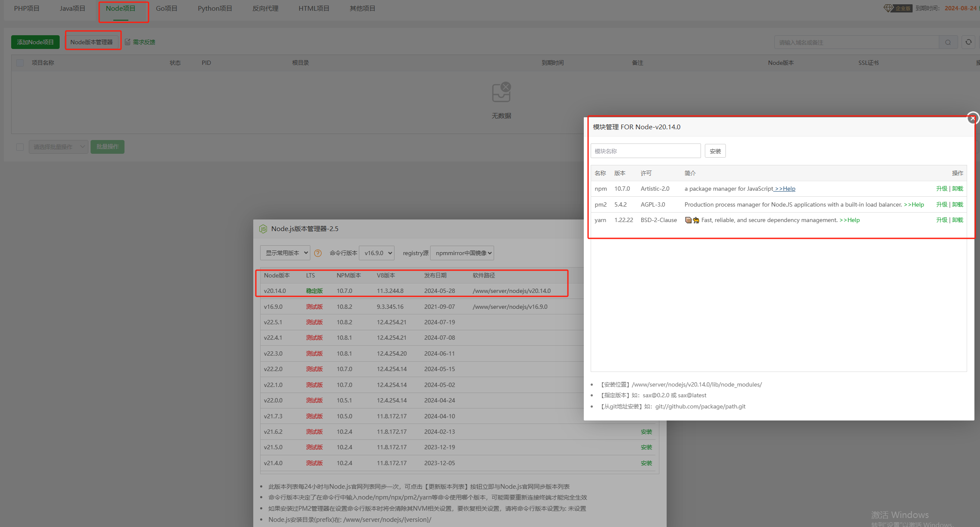Click 安装 for Node v21.5.0

(x=646, y=447)
